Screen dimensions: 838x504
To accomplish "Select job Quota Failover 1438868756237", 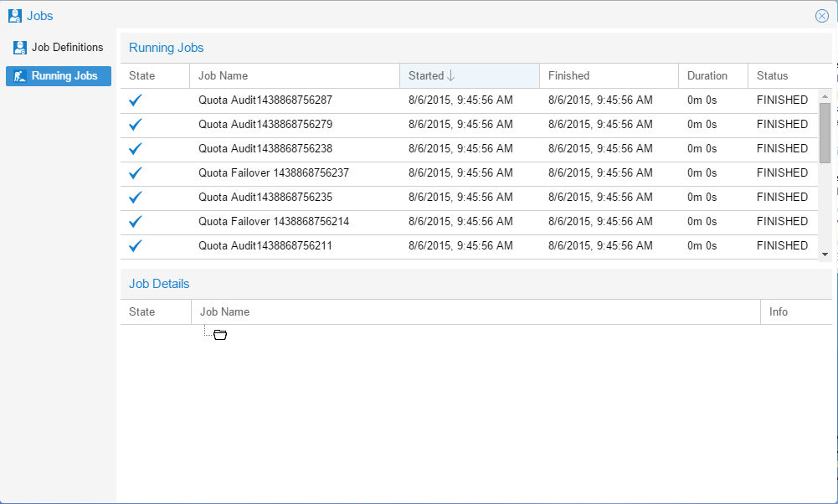I will click(x=274, y=173).
